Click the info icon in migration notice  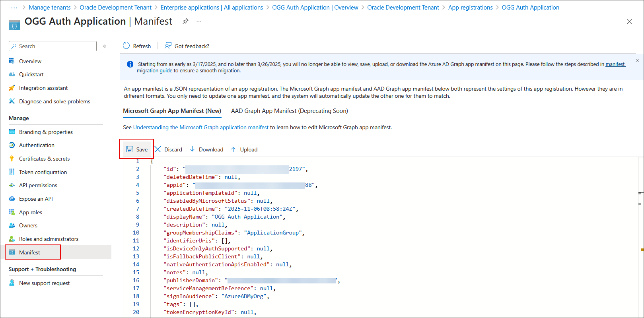tap(130, 64)
